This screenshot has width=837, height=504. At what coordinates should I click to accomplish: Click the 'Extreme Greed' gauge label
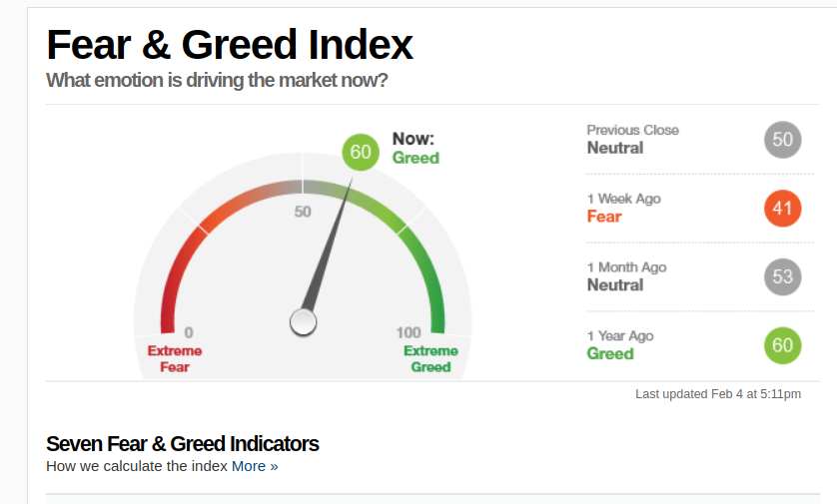click(430, 359)
